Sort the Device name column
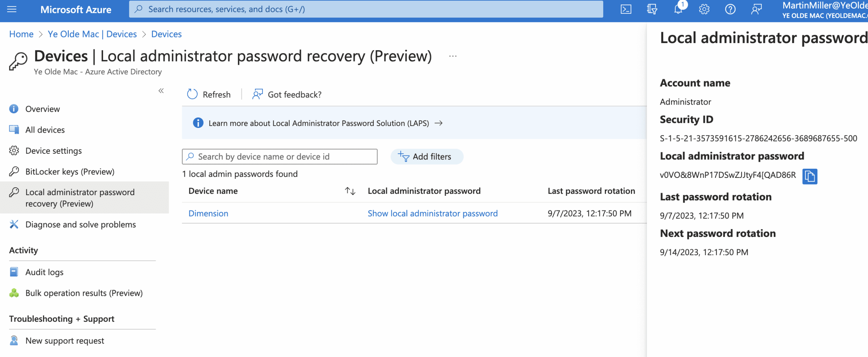The image size is (868, 357). pyautogui.click(x=351, y=191)
